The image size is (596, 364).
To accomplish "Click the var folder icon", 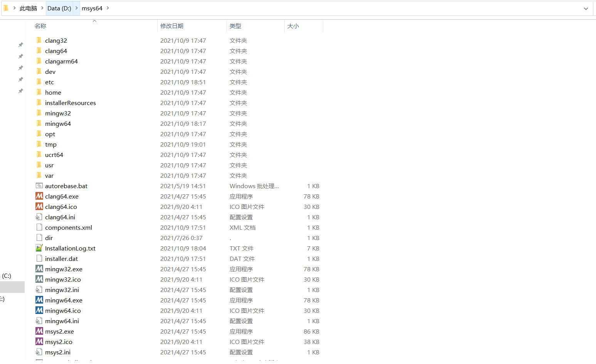I will (x=39, y=175).
